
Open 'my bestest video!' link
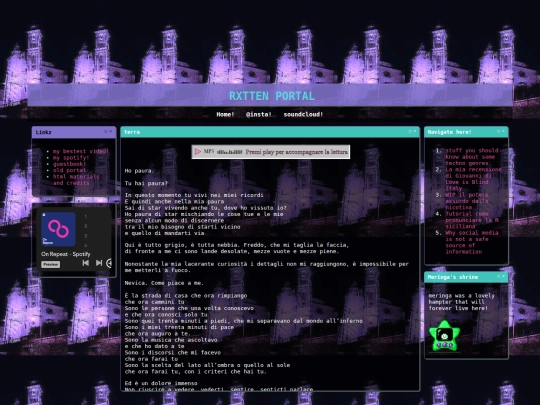click(x=81, y=151)
